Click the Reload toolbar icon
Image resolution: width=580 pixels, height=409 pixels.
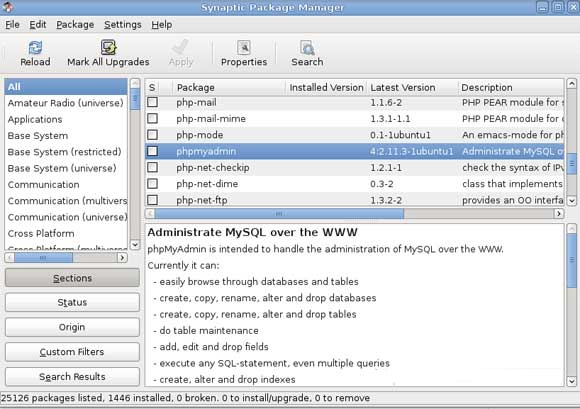coord(35,47)
